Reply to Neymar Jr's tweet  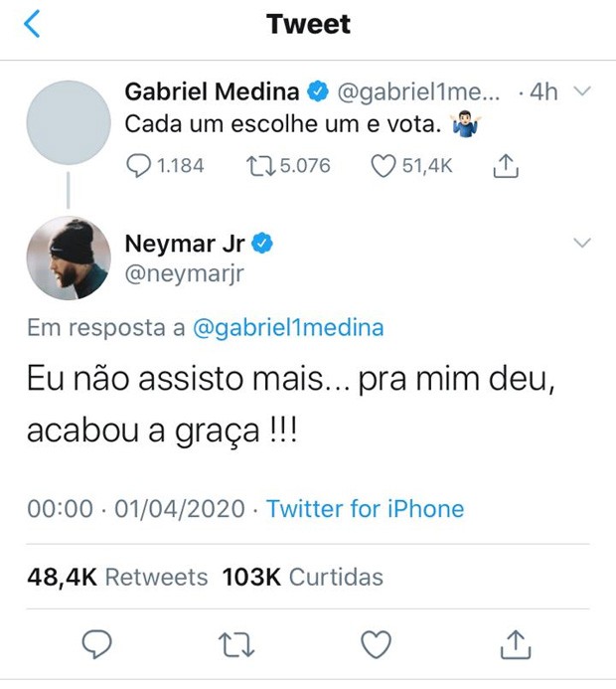point(94,645)
